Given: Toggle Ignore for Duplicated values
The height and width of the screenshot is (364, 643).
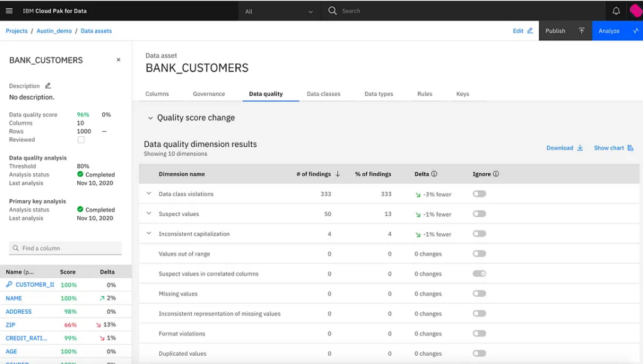Looking at the screenshot, I should [x=479, y=353].
